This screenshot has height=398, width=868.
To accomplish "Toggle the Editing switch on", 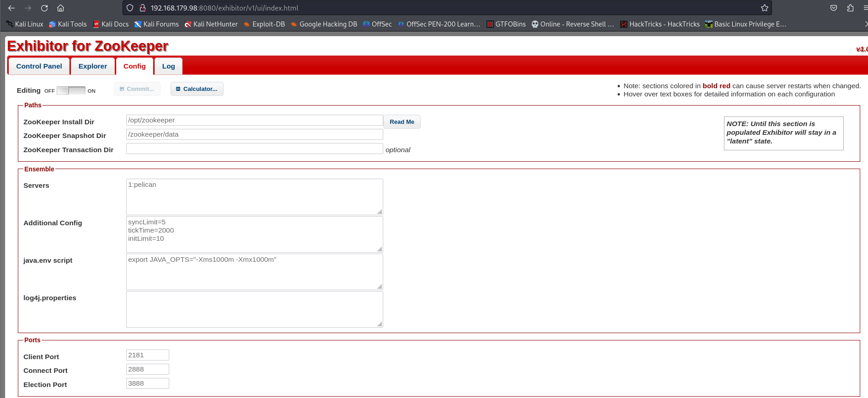I will pyautogui.click(x=71, y=90).
